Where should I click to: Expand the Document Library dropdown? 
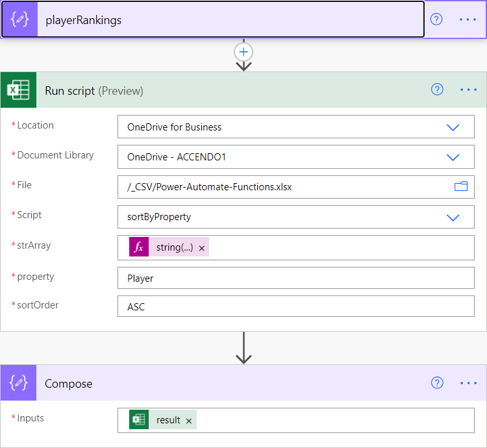[453, 157]
